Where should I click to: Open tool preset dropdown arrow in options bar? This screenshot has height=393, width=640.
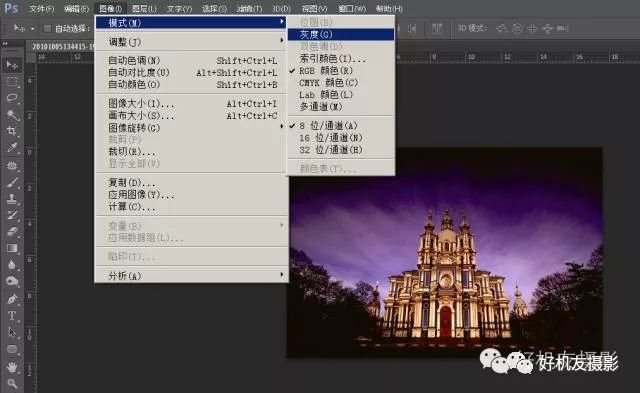[x=32, y=29]
